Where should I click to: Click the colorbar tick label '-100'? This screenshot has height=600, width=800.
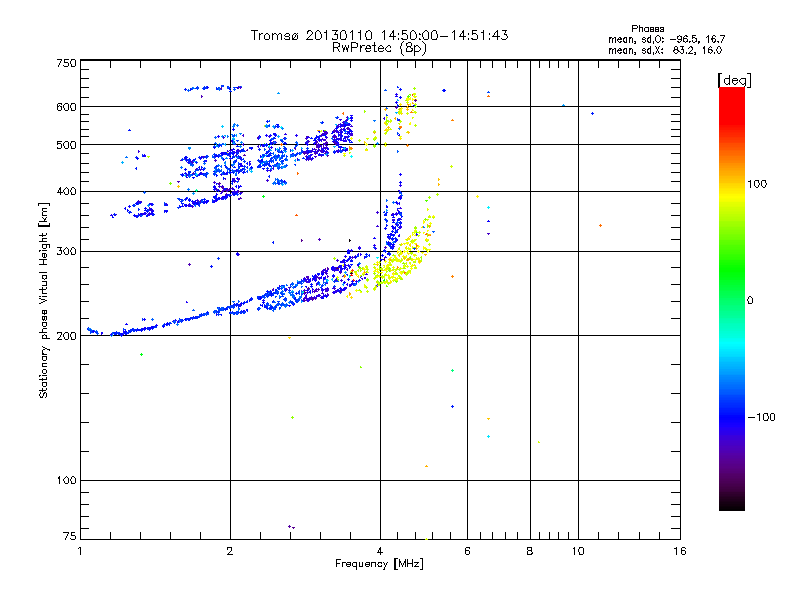(761, 417)
